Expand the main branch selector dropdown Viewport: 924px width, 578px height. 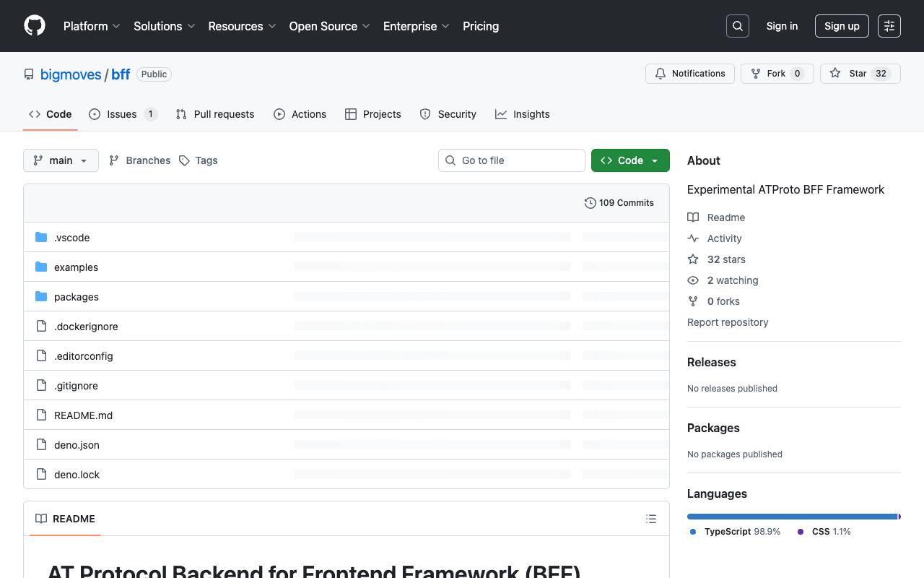[61, 160]
